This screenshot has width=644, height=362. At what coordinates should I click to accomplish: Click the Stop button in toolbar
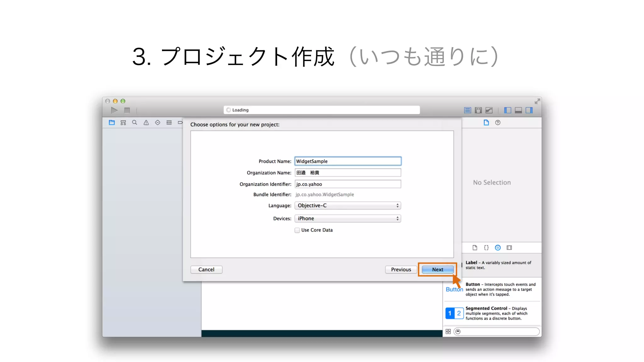127,110
